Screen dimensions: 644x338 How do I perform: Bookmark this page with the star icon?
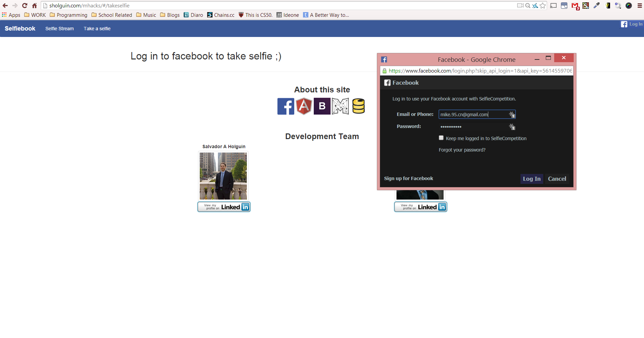tap(542, 5)
